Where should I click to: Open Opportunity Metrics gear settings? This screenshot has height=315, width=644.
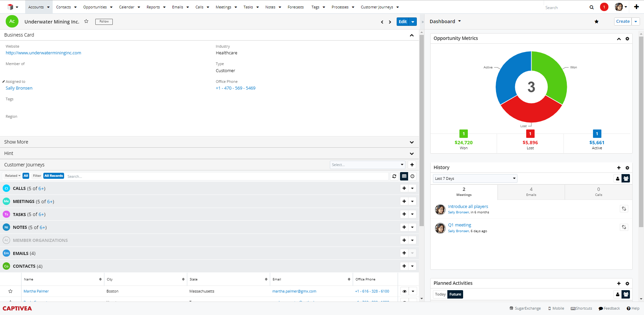[627, 39]
